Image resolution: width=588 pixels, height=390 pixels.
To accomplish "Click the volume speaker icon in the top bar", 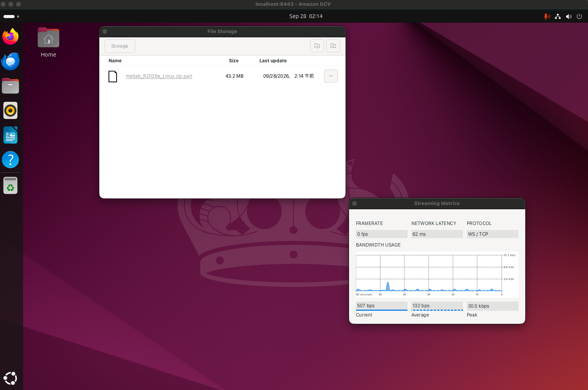I will point(568,17).
